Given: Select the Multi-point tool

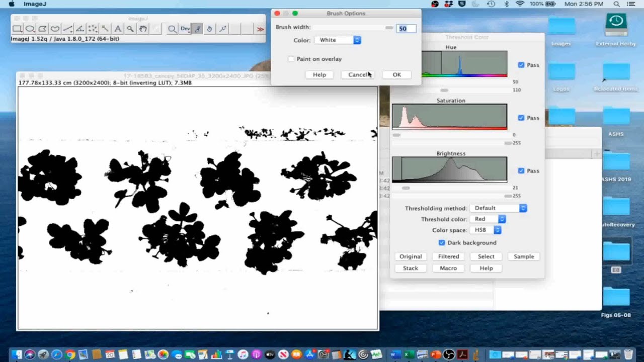Looking at the screenshot, I should [x=93, y=29].
